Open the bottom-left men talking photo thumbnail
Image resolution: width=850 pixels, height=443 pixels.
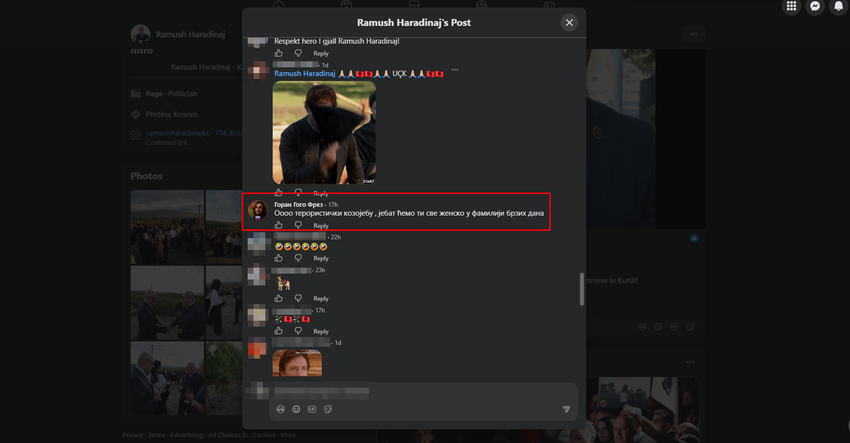167,378
